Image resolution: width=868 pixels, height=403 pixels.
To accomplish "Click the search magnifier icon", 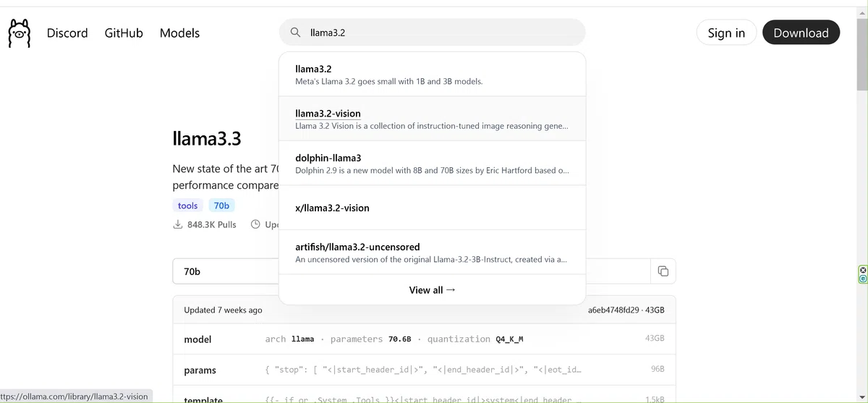I will click(x=295, y=33).
